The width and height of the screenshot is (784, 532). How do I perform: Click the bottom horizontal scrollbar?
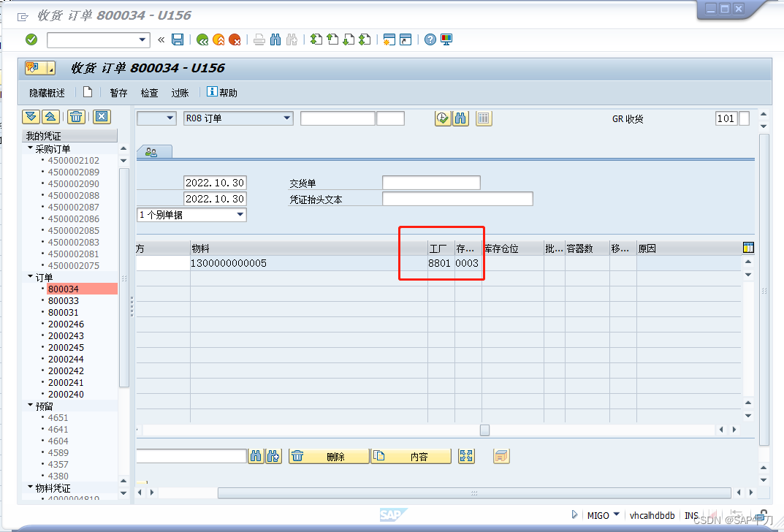click(x=473, y=493)
